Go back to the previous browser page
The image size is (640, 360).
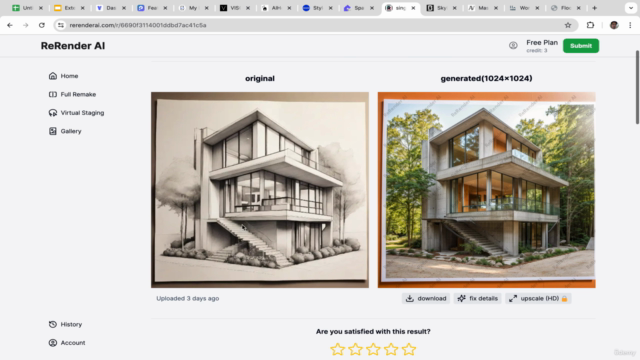(10, 25)
